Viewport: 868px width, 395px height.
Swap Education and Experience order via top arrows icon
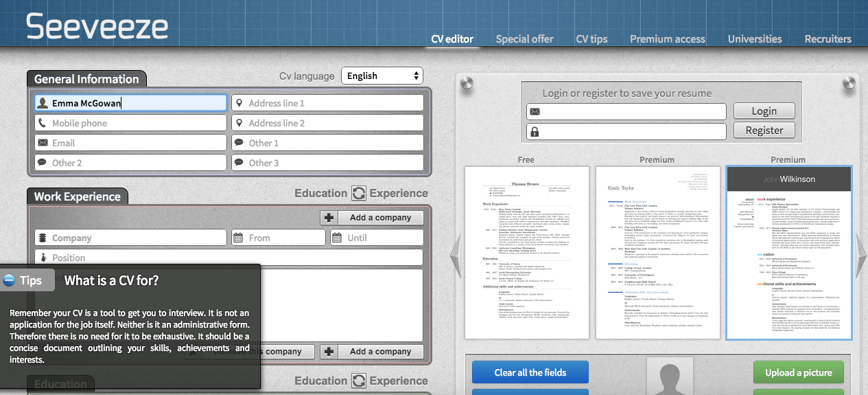(359, 193)
